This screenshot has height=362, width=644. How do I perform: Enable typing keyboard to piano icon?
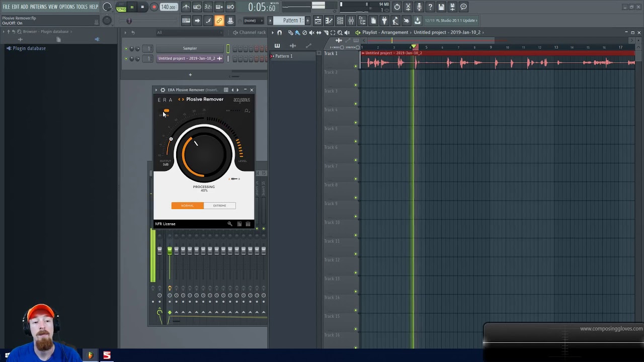tap(186, 21)
